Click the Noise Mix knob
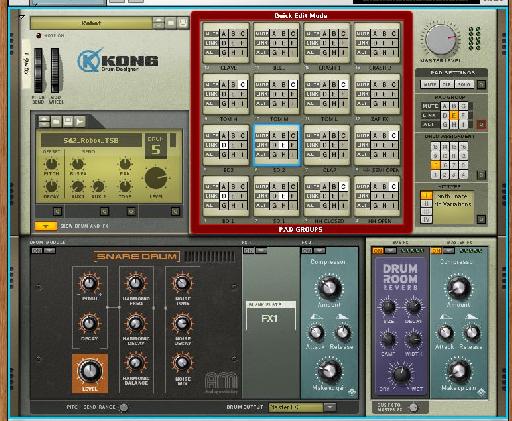 tap(182, 363)
